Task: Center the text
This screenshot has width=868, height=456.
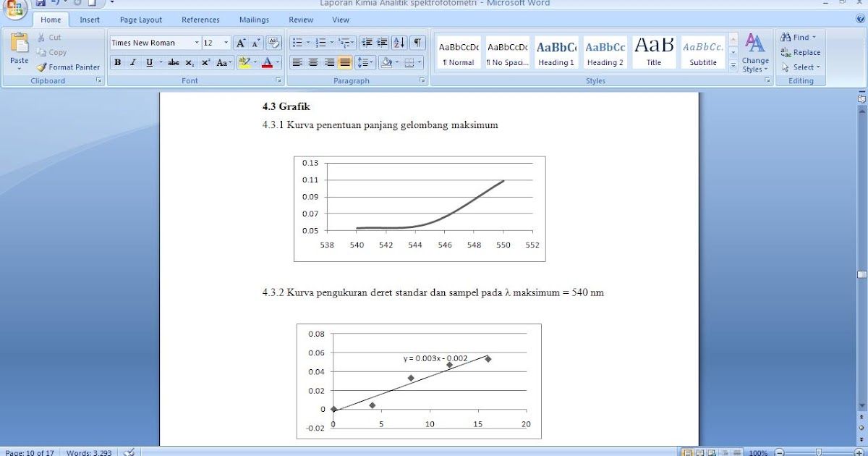Action: pos(313,63)
